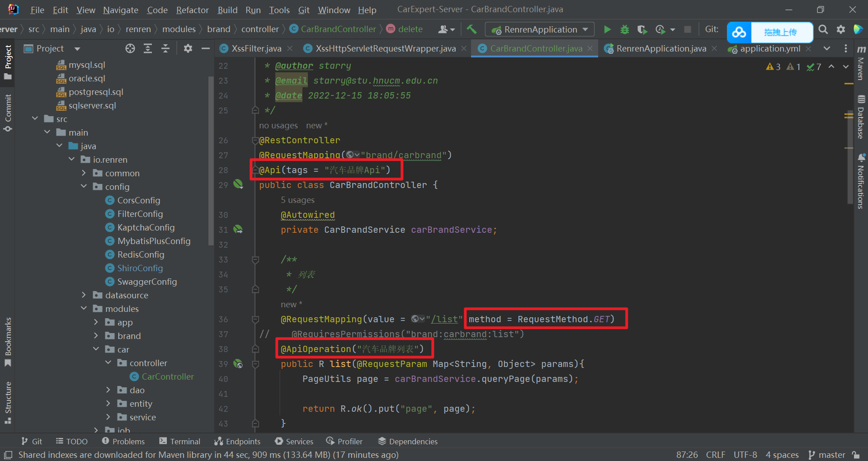
Task: Open the URL globe icon before /list
Action: pyautogui.click(x=418, y=319)
